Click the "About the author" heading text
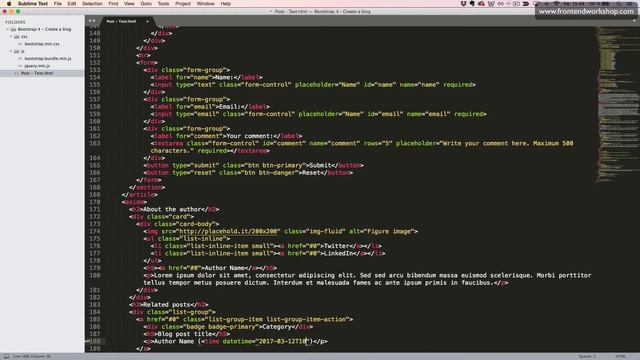The width and height of the screenshot is (640, 360). (x=172, y=209)
